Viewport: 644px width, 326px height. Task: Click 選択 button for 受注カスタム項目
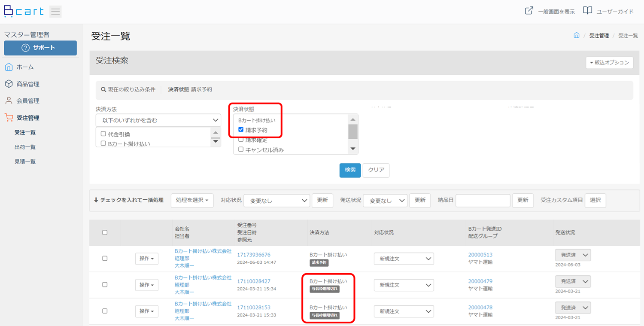click(595, 200)
